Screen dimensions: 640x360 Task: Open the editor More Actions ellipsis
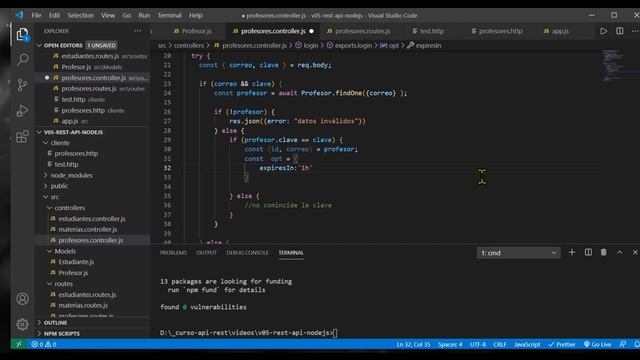click(x=635, y=31)
